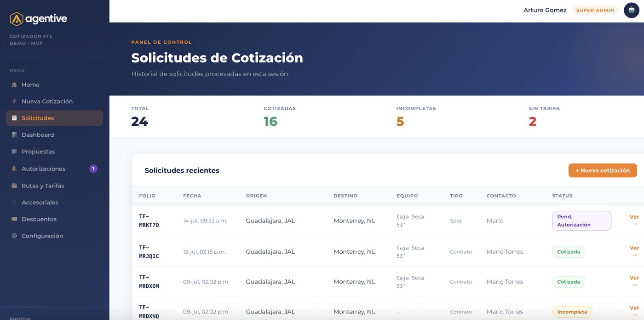Click folio TF-MRKT7Q cell
This screenshot has height=320, width=644.
pos(149,221)
